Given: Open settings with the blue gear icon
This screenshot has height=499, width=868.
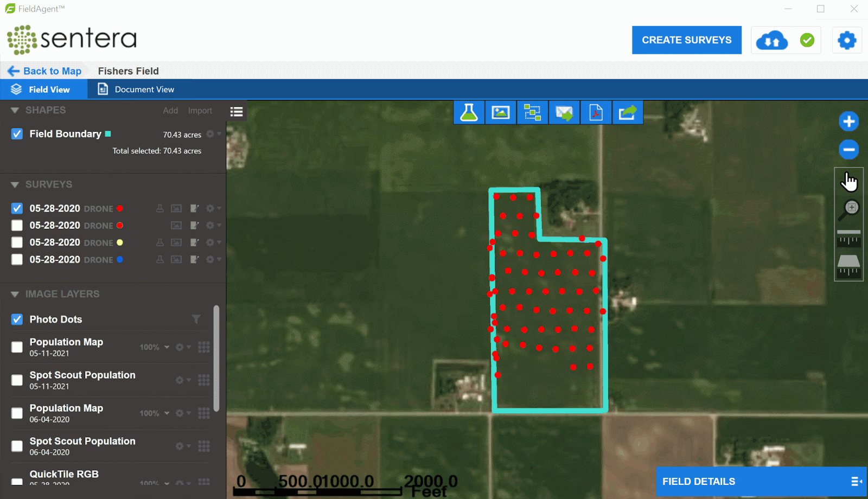Looking at the screenshot, I should point(846,40).
